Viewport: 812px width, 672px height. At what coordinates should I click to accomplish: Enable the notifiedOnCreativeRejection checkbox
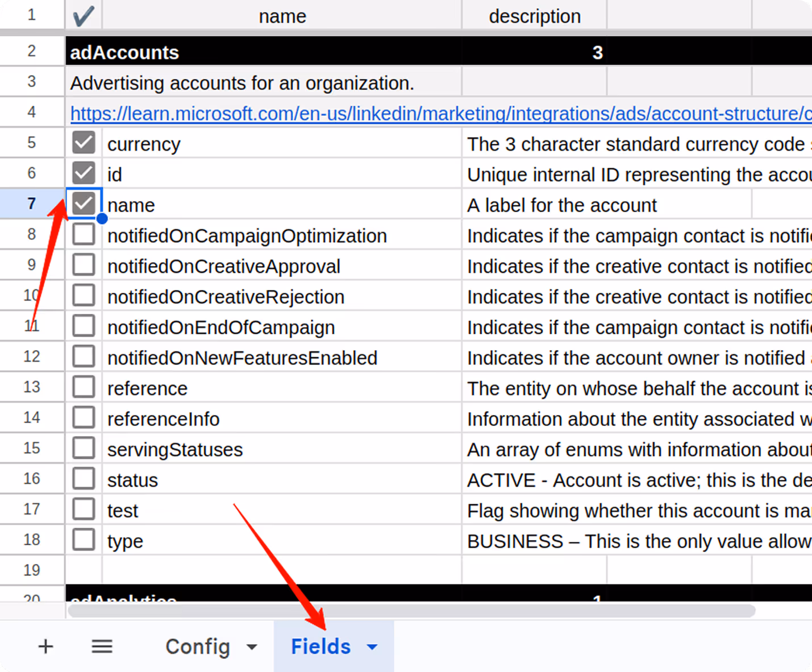tap(83, 294)
